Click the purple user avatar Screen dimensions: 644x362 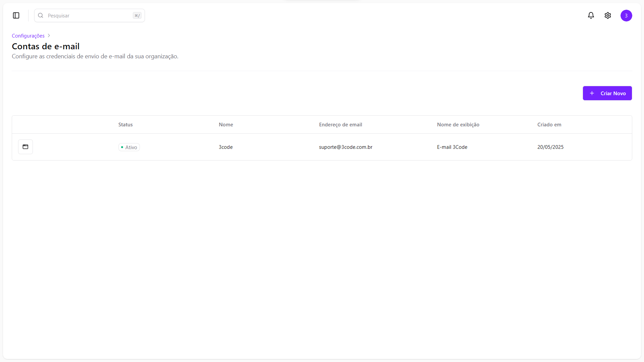[626, 15]
